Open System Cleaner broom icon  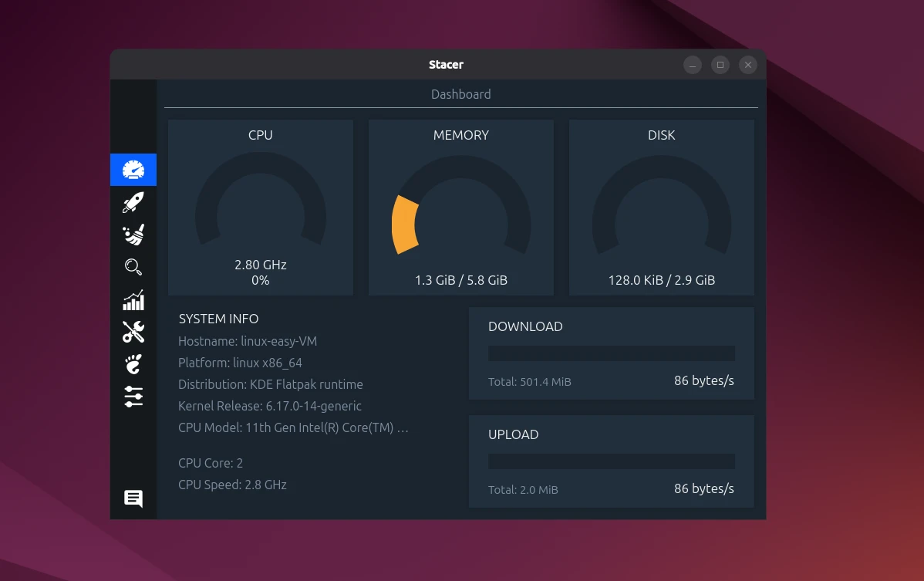(133, 235)
